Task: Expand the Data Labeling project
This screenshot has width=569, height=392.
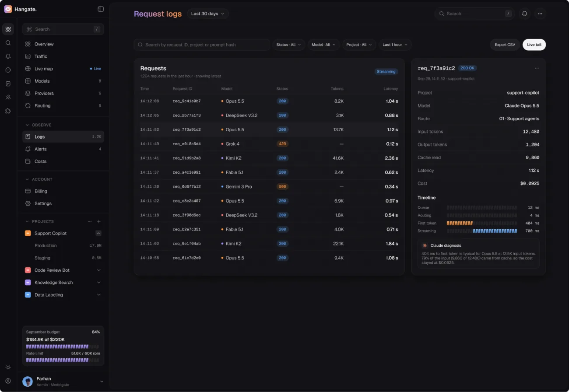Action: (x=98, y=295)
